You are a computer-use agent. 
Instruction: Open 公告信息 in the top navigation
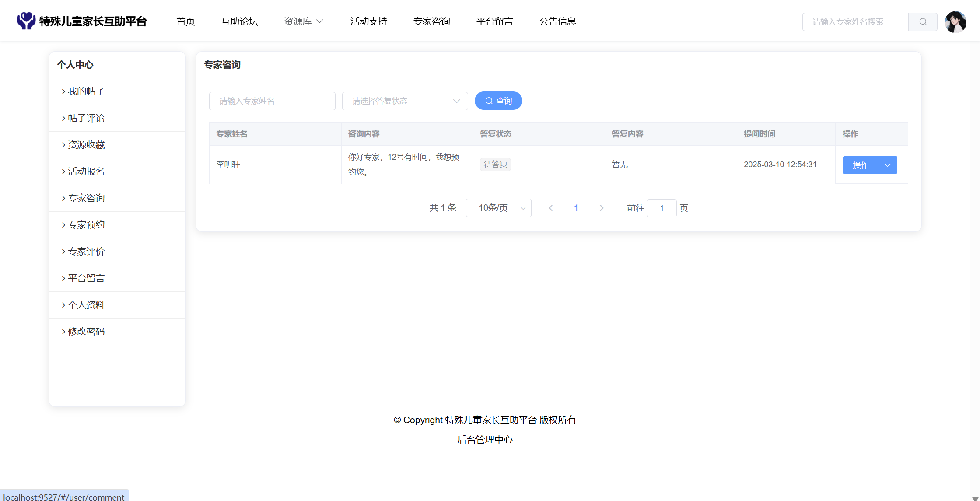click(x=557, y=21)
